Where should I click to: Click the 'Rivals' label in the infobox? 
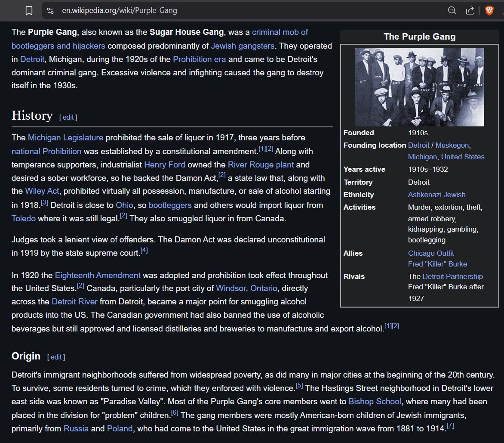point(354,277)
